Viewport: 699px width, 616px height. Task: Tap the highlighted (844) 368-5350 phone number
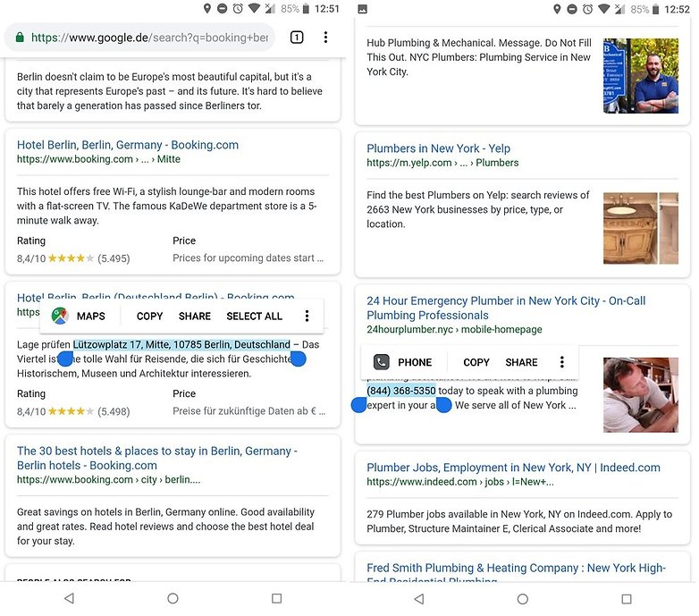[401, 391]
